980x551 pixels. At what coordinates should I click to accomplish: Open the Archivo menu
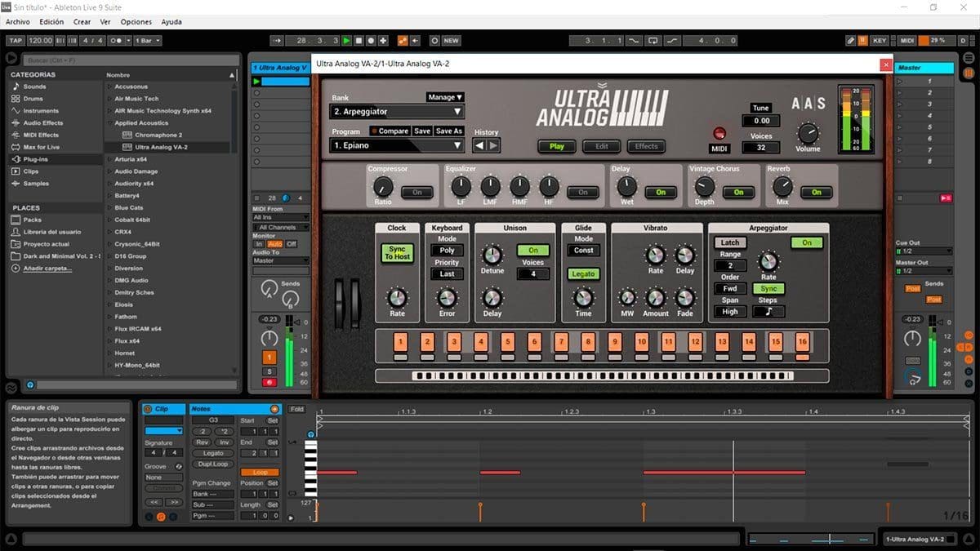18,22
